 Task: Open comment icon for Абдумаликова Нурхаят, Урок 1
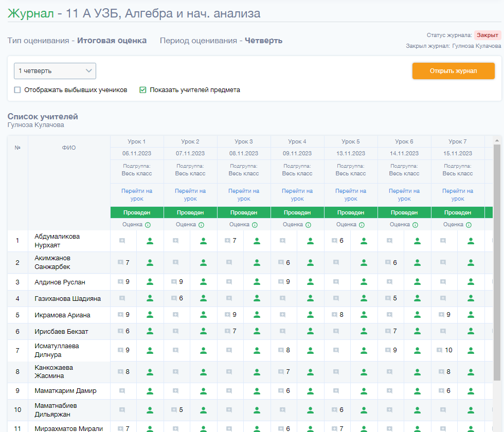122,241
